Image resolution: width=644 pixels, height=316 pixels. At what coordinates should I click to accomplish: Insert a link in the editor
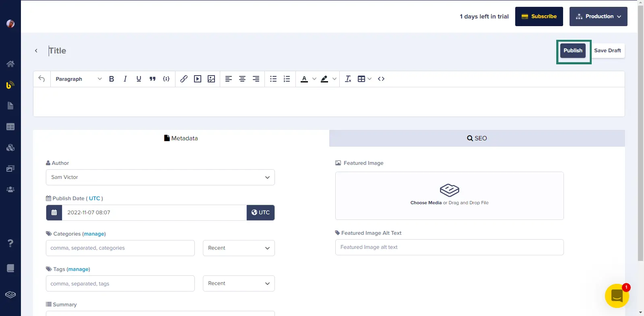point(184,79)
